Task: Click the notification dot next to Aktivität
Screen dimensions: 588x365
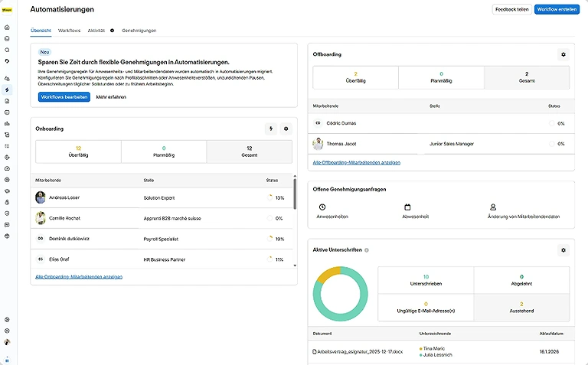Action: tap(112, 31)
